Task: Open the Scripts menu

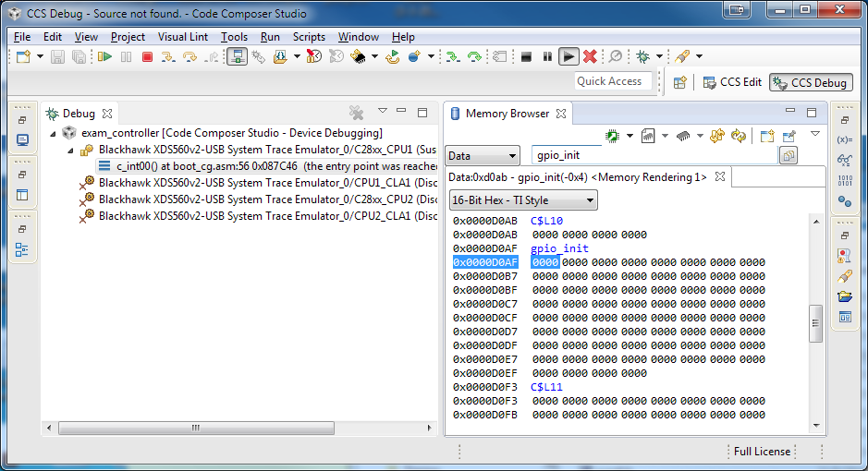Action: tap(309, 37)
